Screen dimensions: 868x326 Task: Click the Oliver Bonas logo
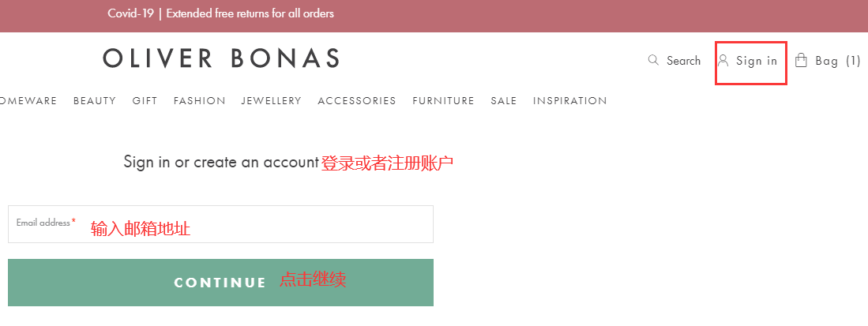click(221, 58)
